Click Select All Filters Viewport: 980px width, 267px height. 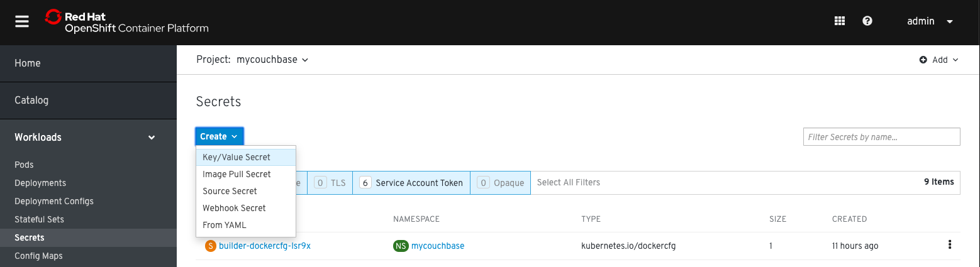coord(569,182)
